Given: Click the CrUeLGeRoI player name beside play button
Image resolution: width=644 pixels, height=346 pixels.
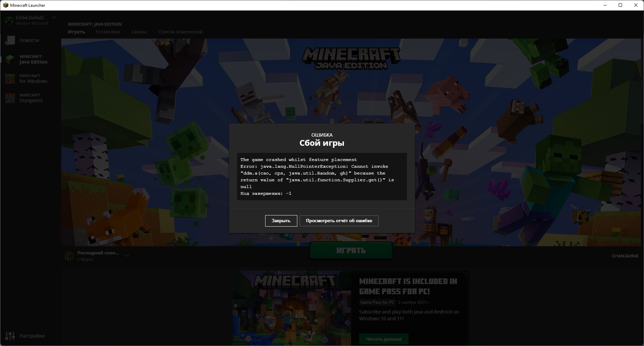Looking at the screenshot, I should click(625, 256).
